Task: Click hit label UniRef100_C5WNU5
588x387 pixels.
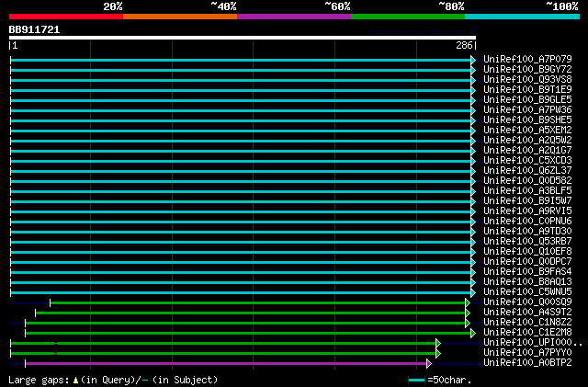Action: (527, 292)
